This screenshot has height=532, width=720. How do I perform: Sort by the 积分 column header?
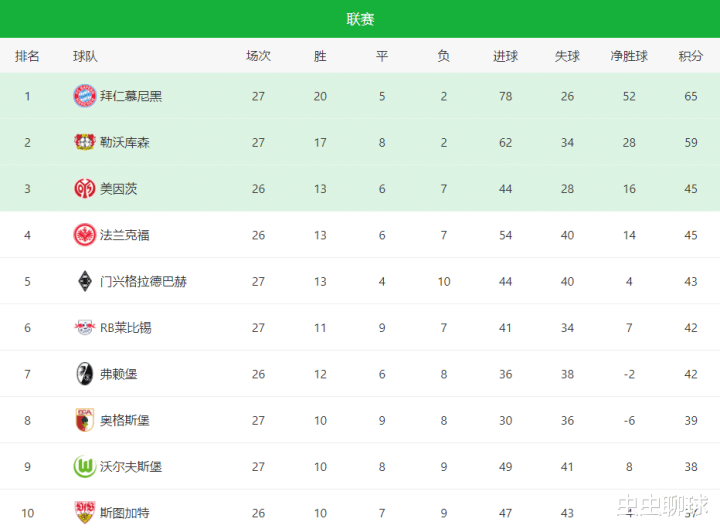tap(690, 56)
